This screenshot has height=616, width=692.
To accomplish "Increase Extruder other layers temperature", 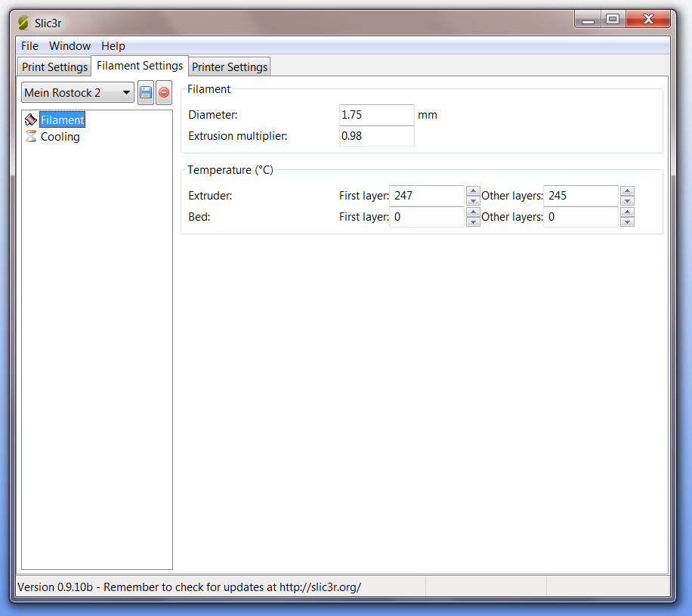I will pyautogui.click(x=627, y=190).
